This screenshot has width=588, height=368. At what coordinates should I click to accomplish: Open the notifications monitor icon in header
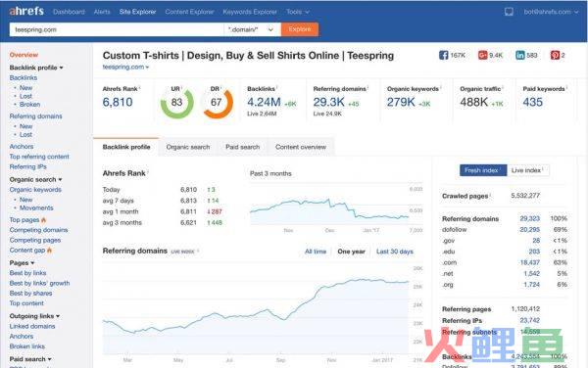[509, 12]
